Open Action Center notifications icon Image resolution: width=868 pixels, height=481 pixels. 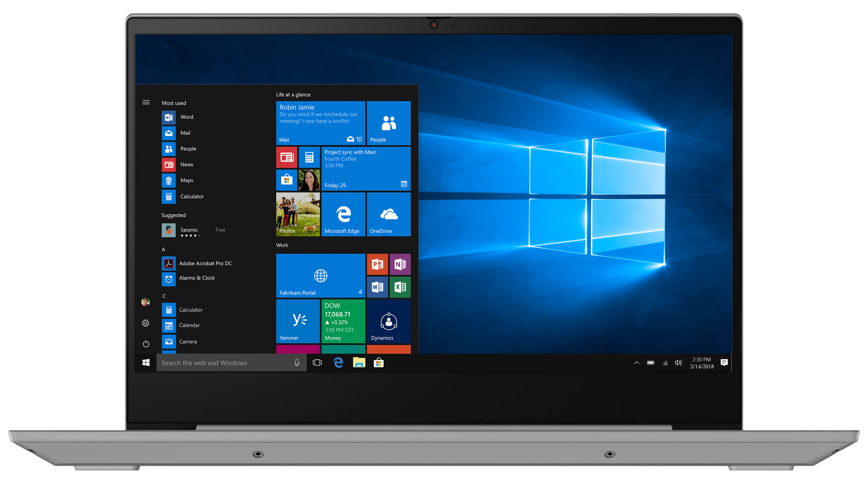[724, 363]
